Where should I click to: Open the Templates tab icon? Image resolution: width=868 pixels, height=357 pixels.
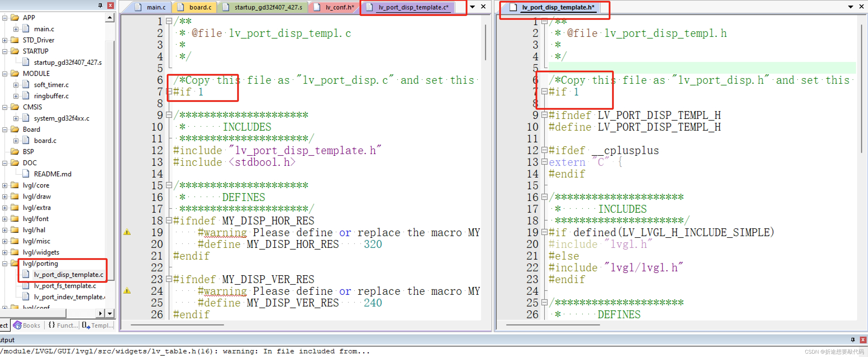coord(86,325)
